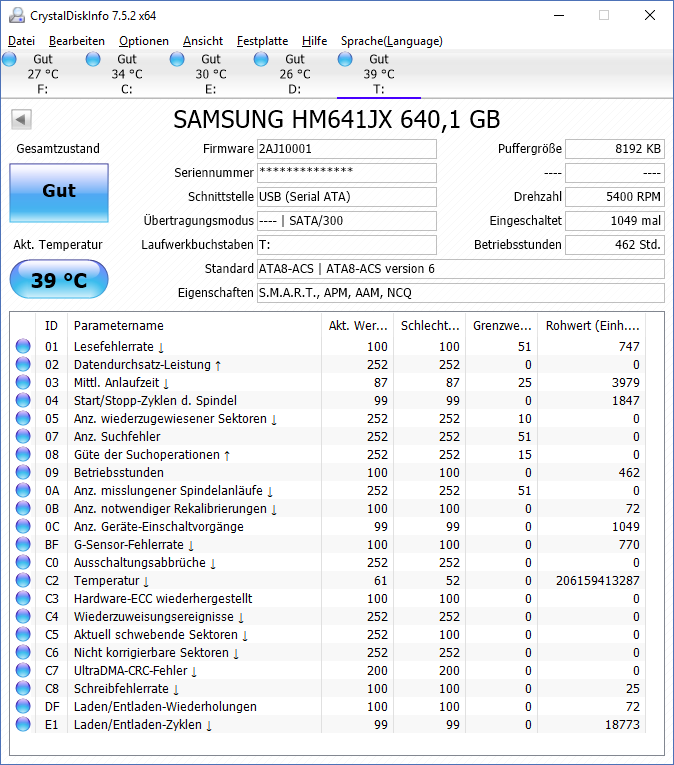
Task: Click the previous disk arrow button
Action: click(21, 120)
